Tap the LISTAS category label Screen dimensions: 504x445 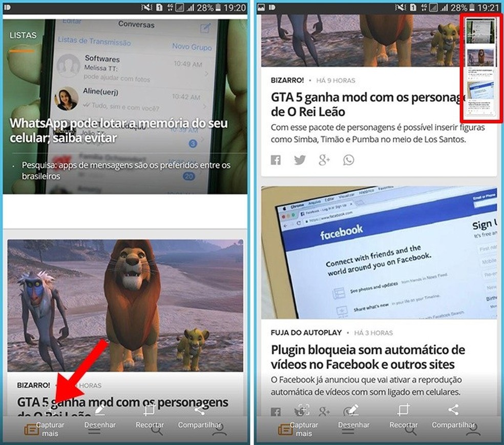pyautogui.click(x=23, y=35)
